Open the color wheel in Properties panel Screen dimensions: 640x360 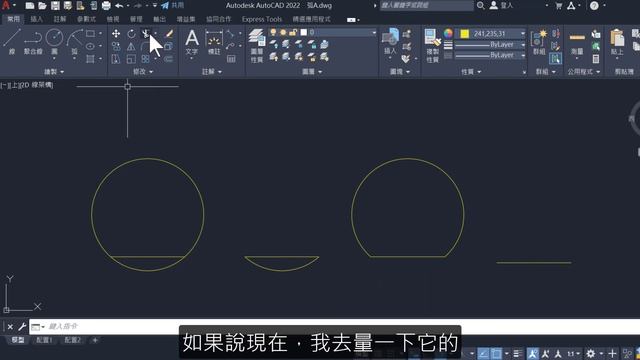click(x=448, y=33)
